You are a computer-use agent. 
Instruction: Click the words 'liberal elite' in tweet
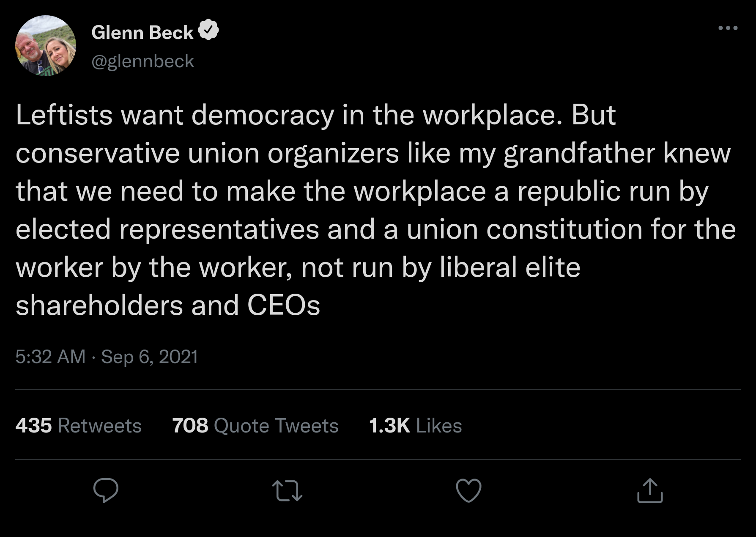(x=510, y=267)
